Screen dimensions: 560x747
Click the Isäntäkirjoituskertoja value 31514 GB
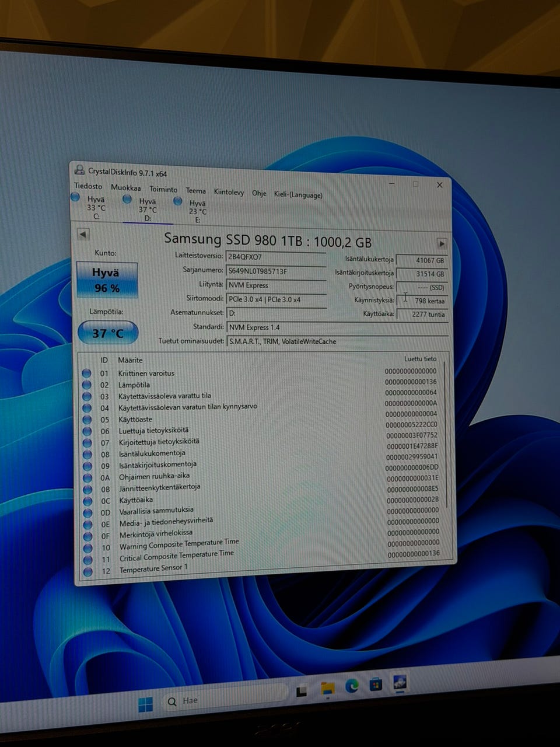click(422, 274)
